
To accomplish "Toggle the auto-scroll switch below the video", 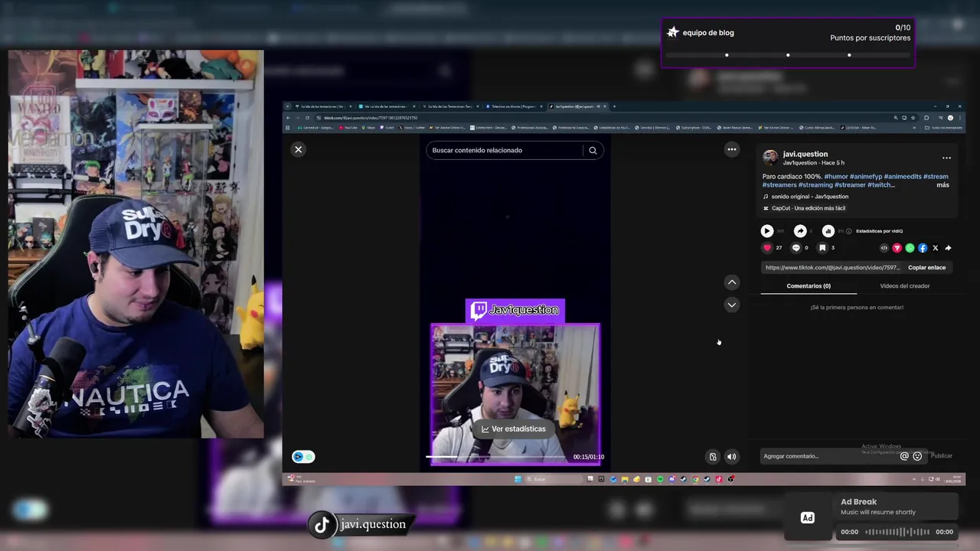I will coord(303,457).
